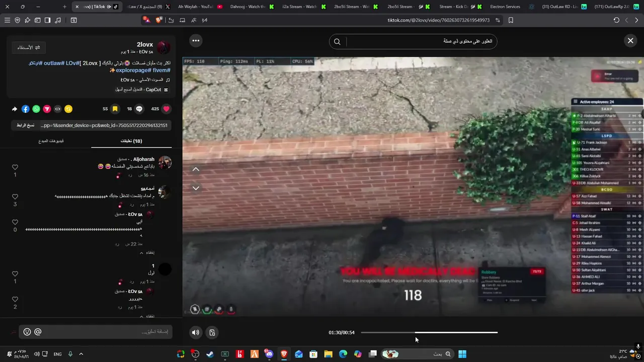Click the add comment input field
Image resolution: width=644 pixels, height=362 pixels.
pyautogui.click(x=96, y=332)
